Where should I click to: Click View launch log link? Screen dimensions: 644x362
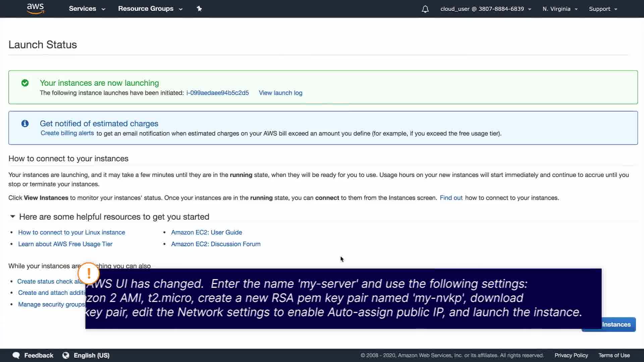pos(280,93)
